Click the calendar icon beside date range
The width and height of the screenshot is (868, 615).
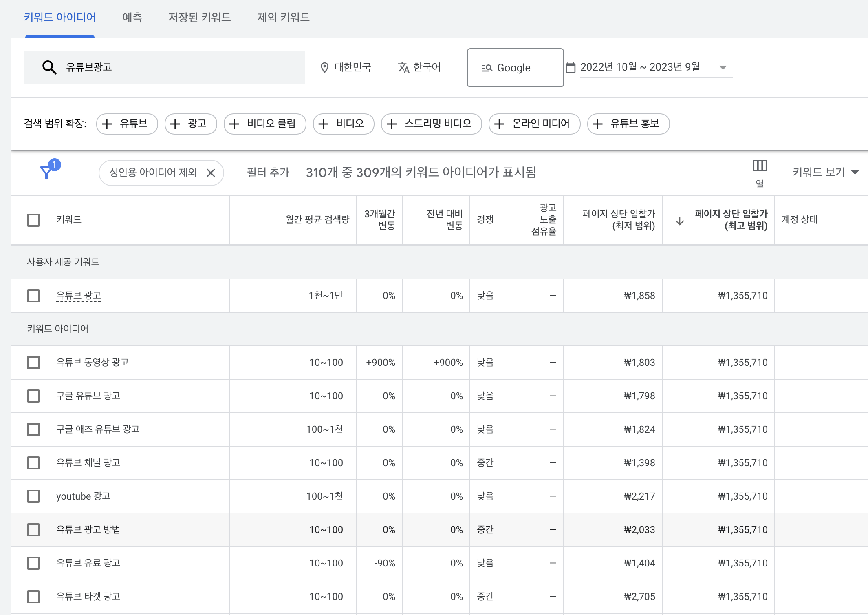coord(571,68)
